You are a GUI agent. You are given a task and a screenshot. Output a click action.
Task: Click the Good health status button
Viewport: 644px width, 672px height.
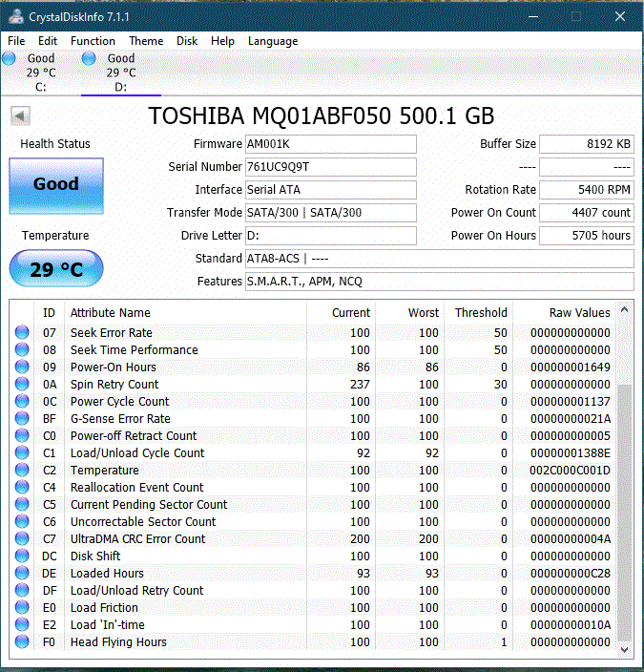point(55,185)
